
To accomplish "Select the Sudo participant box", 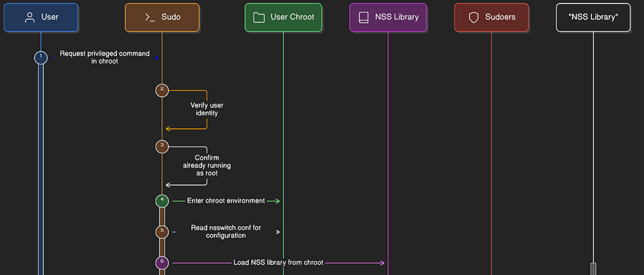I will [x=162, y=17].
